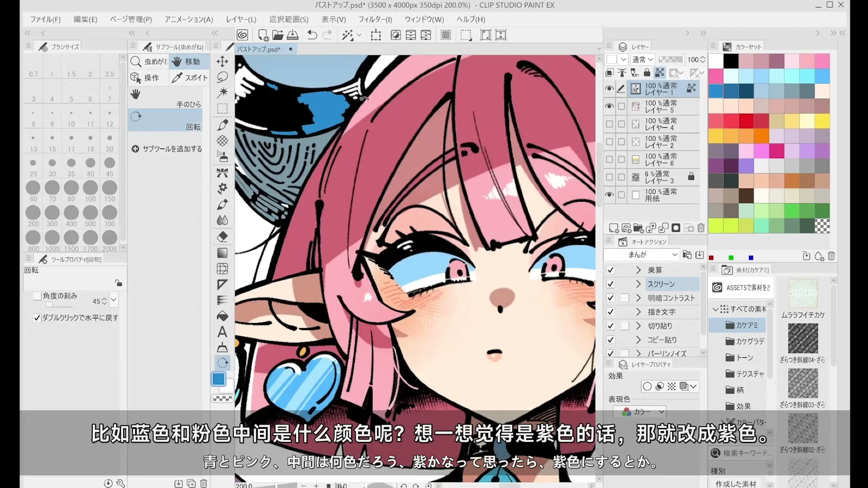Screen dimensions: 868x488
Task: Pick the black swatch in color set
Action: [731, 61]
